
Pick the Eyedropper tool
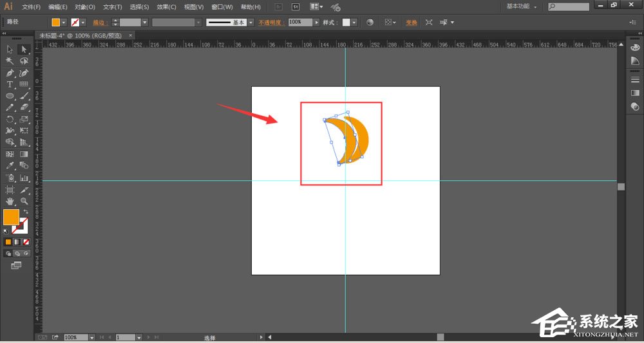tap(10, 165)
